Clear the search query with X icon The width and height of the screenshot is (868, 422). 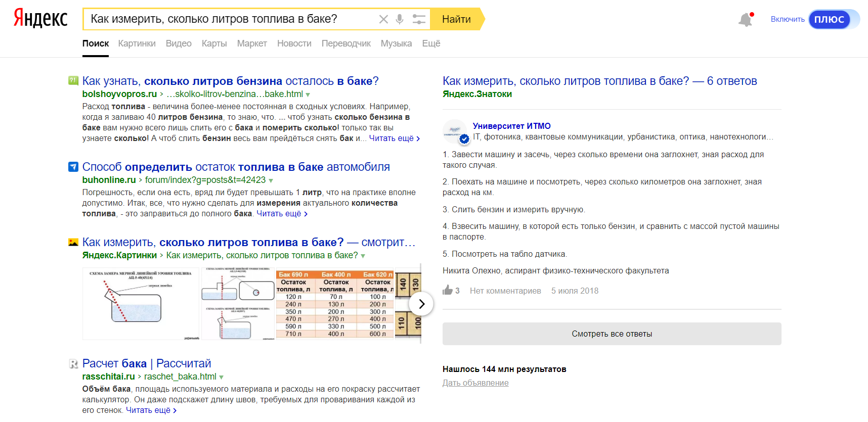(x=383, y=19)
